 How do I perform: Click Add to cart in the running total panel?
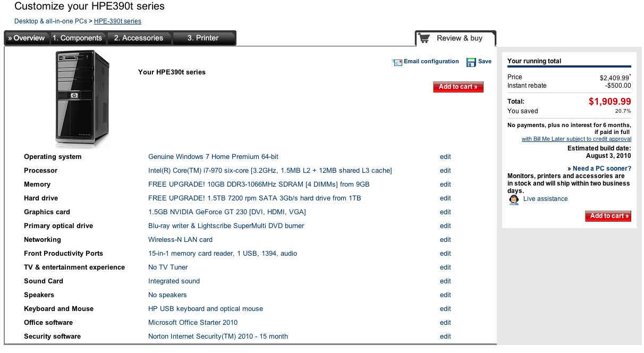(x=608, y=216)
